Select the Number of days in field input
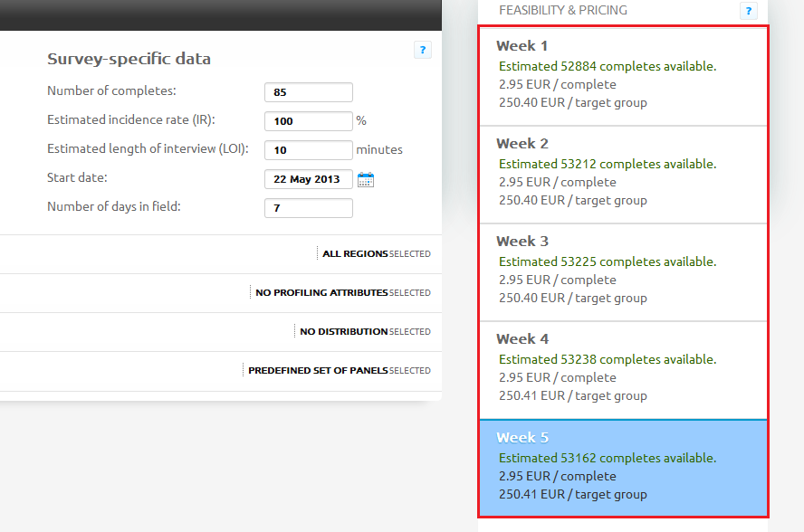The height and width of the screenshot is (532, 804). point(308,208)
